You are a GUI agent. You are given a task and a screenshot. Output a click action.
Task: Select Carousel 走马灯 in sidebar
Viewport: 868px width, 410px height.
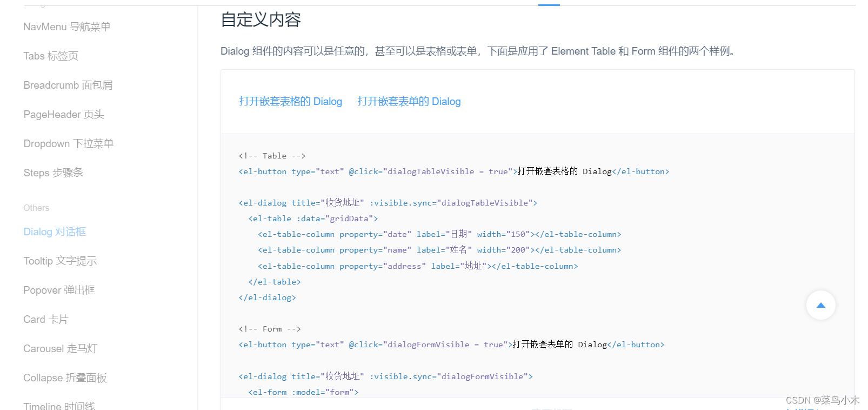click(60, 348)
